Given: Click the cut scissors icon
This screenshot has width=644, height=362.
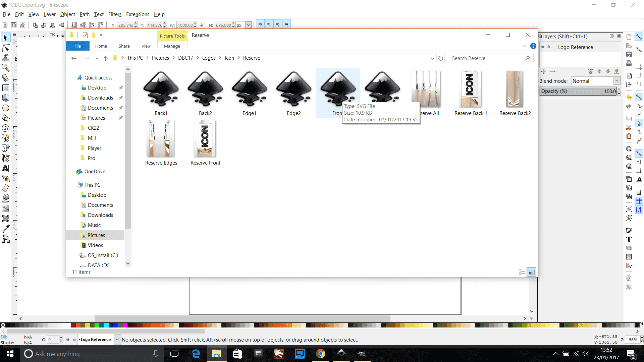Looking at the screenshot, I should point(629,127).
